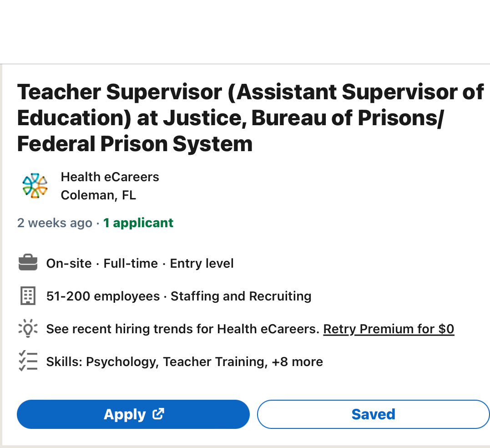This screenshot has width=490, height=448.
Task: Click the 2 weeks ago posting date
Action: [55, 223]
